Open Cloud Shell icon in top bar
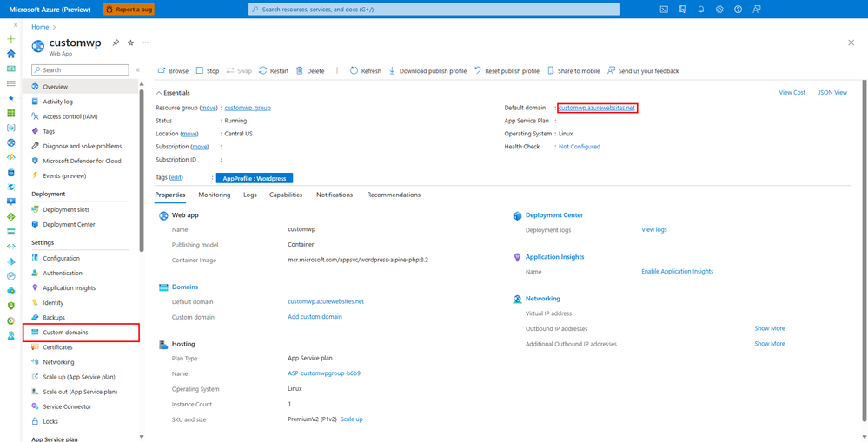The width and height of the screenshot is (868, 442). 664,9
